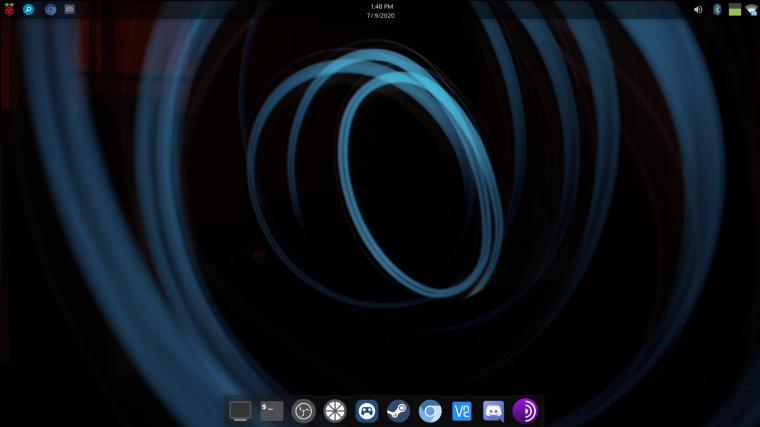The image size is (760, 427).
Task: Launch the gamepad controller app in dock
Action: click(x=367, y=411)
